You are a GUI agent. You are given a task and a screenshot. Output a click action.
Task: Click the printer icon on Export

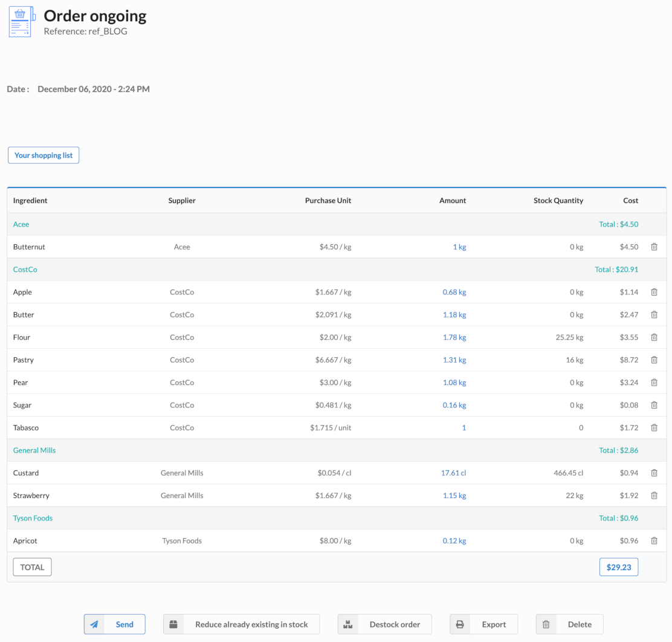(460, 624)
